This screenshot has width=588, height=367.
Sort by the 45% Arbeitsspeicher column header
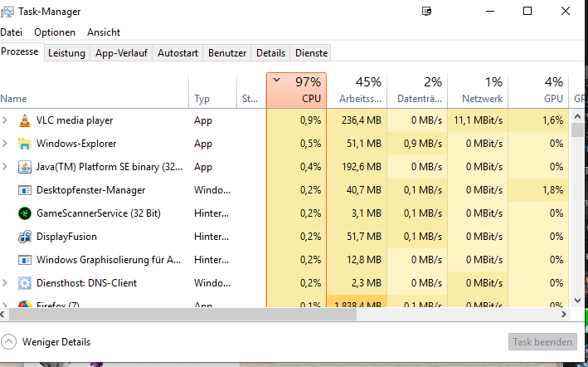click(357, 91)
